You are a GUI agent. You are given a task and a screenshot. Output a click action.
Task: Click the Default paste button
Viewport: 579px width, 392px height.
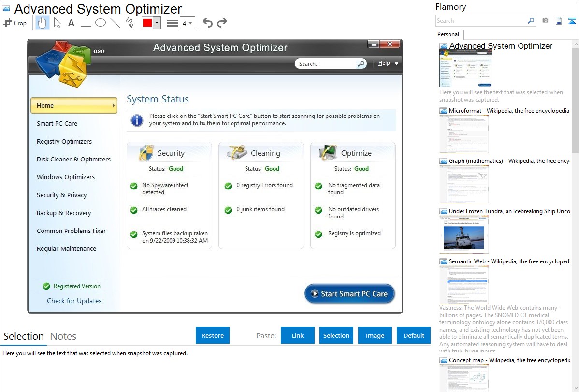click(414, 335)
